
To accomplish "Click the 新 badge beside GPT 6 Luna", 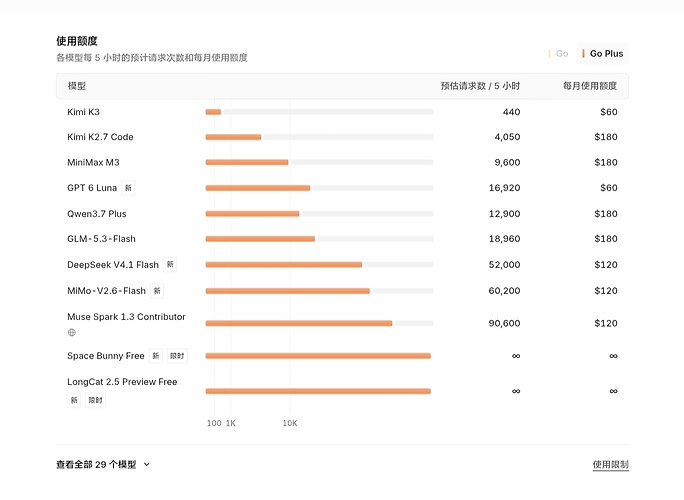I will [x=128, y=188].
